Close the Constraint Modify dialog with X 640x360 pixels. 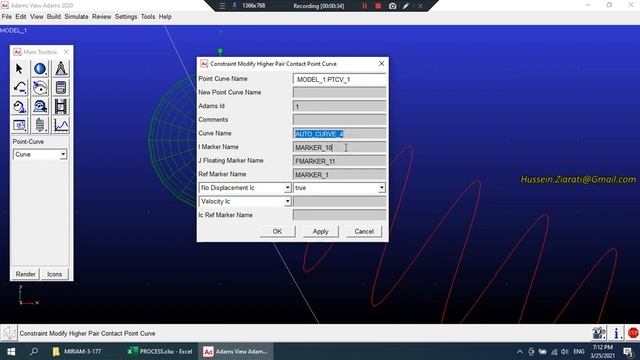click(381, 64)
